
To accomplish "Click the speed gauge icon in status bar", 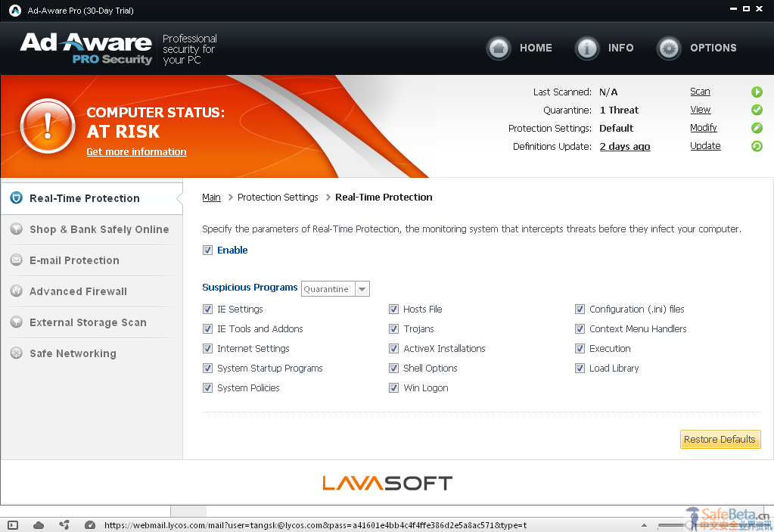I will [90, 525].
